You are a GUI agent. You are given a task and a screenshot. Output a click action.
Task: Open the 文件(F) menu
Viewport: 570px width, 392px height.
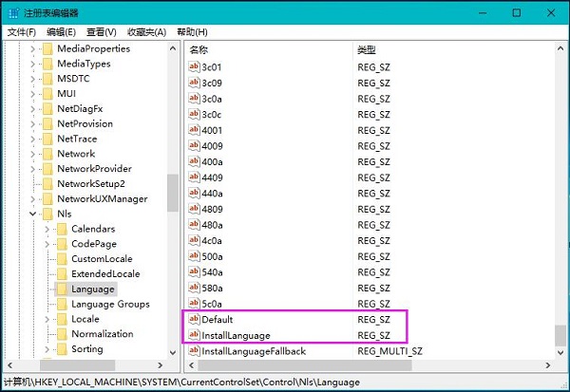click(x=21, y=32)
